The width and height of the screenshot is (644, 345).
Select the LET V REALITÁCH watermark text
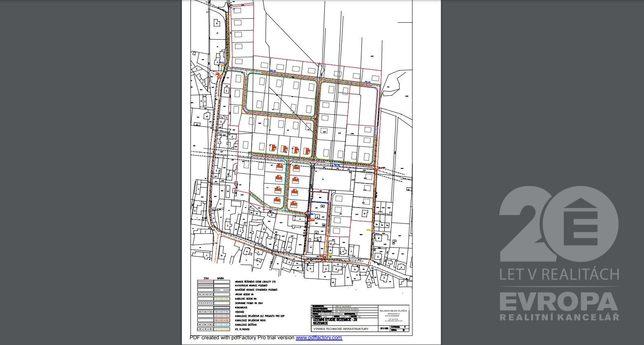point(559,274)
